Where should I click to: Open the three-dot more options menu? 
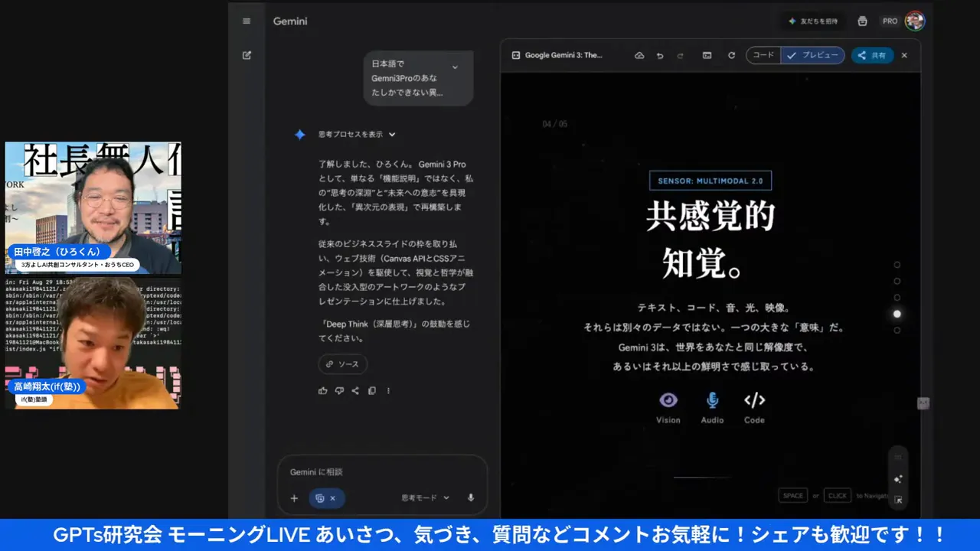pos(388,390)
